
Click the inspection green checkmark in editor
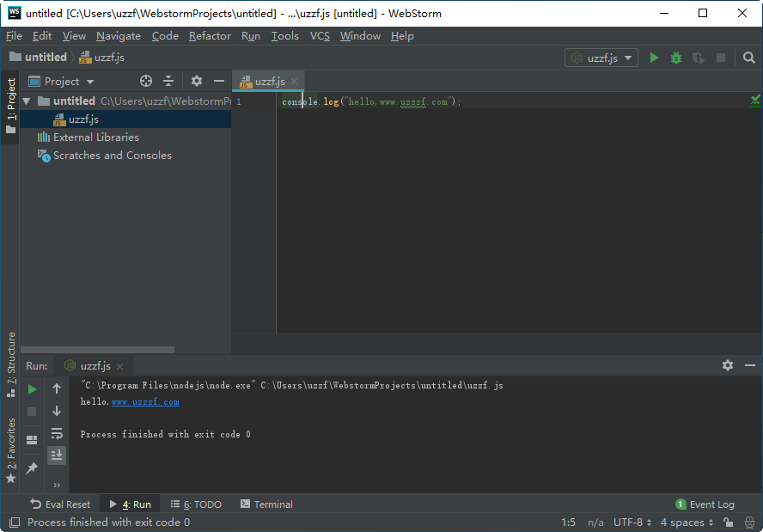[755, 101]
